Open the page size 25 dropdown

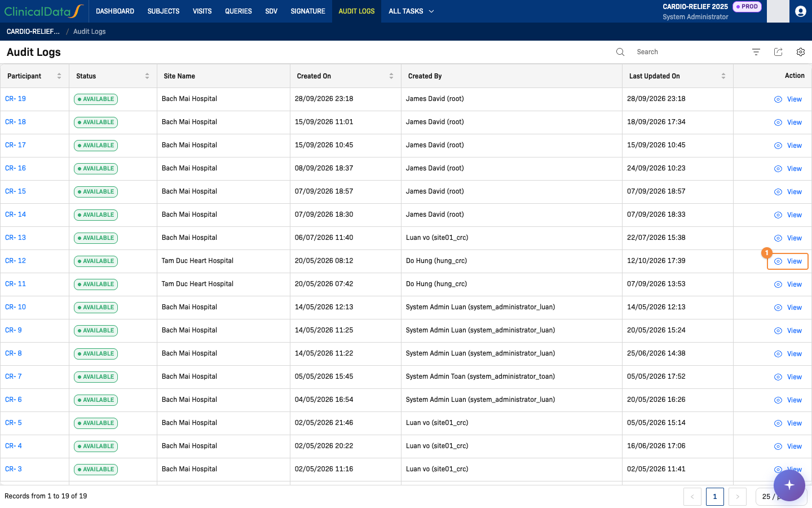point(782,497)
